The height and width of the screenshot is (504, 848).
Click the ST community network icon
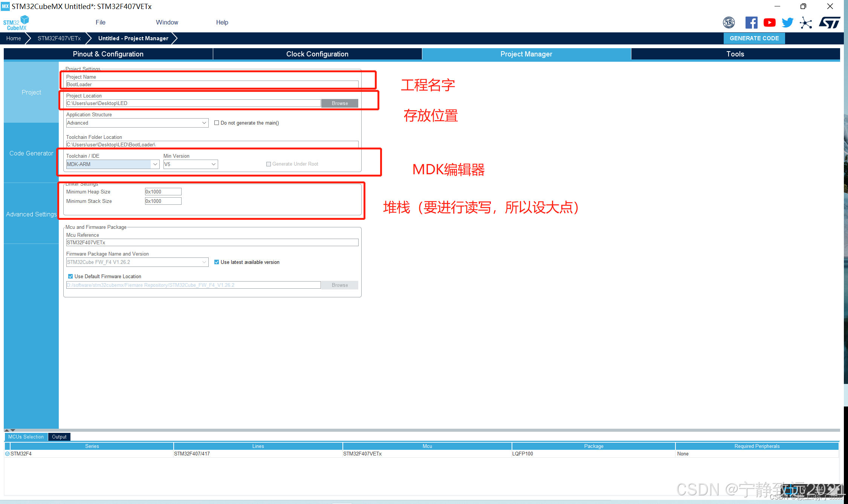(x=806, y=23)
